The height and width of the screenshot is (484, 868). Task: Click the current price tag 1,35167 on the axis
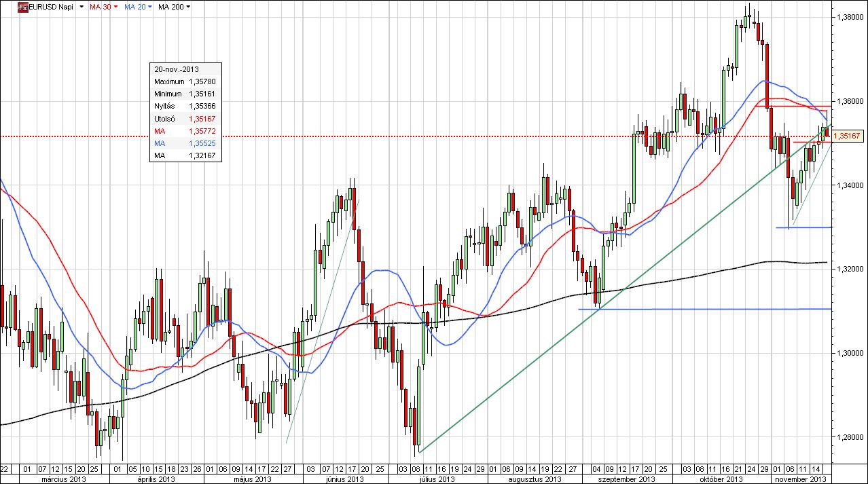coord(848,136)
